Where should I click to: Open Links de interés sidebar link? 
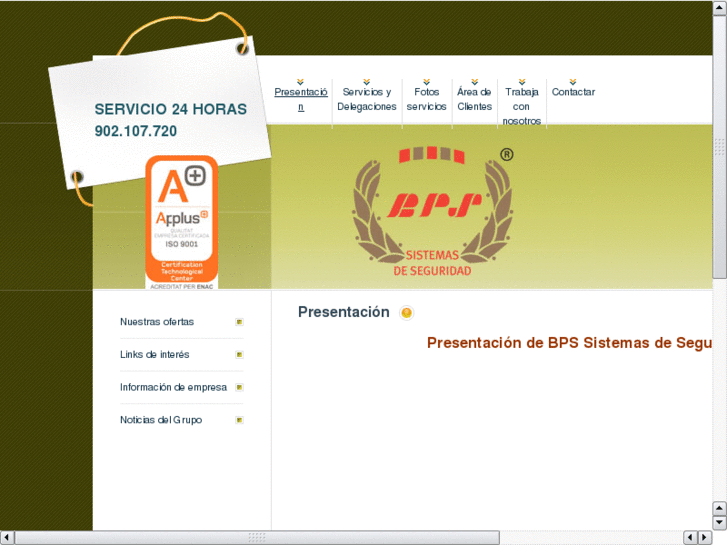tap(154, 354)
